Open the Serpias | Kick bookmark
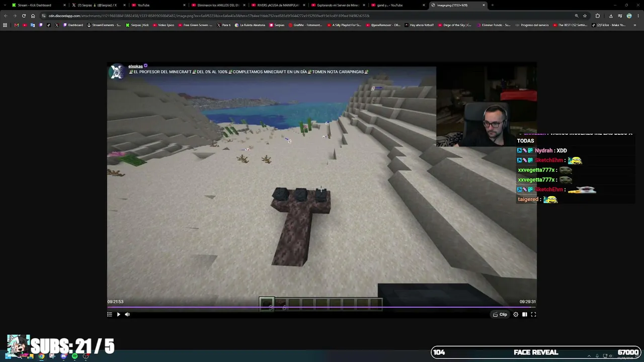Screen dimensions: 644x362 pos(137,25)
